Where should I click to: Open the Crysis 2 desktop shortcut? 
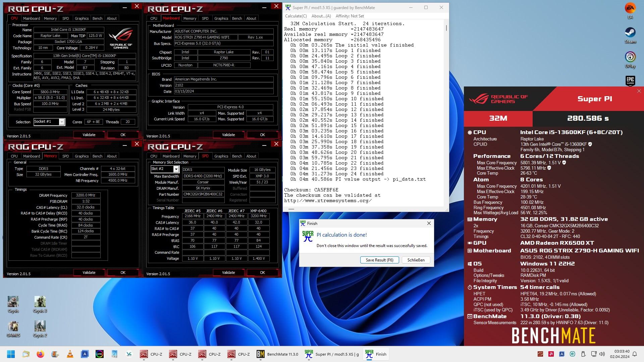tap(40, 329)
